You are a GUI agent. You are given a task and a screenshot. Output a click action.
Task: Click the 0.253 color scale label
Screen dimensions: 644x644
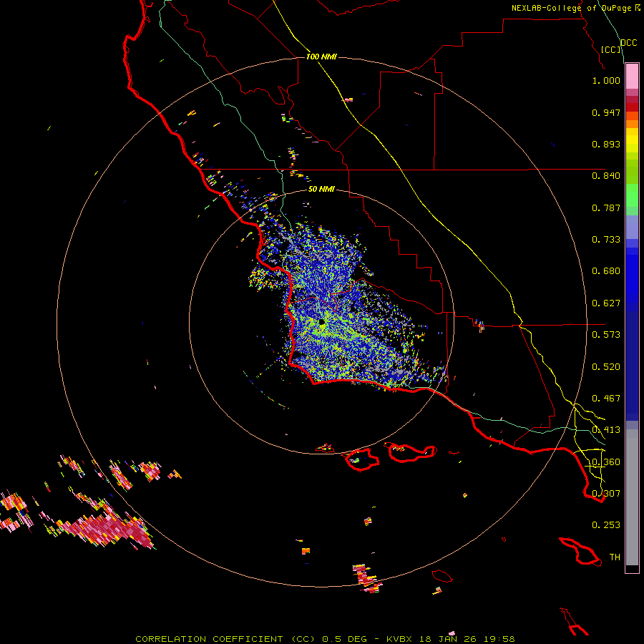pyautogui.click(x=606, y=525)
